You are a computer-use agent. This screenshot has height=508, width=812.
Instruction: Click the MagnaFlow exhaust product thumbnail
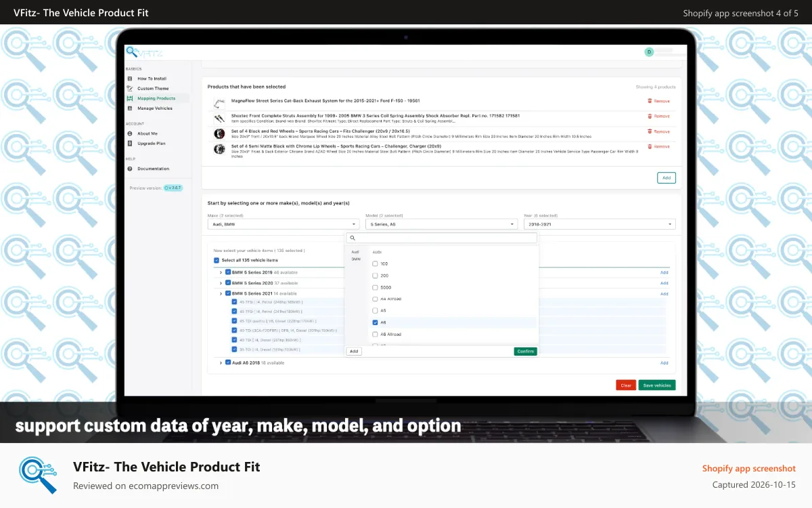[219, 103]
